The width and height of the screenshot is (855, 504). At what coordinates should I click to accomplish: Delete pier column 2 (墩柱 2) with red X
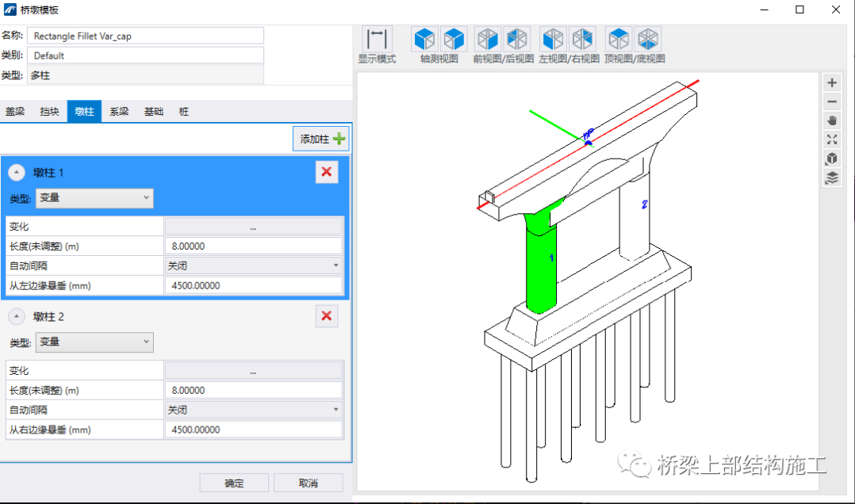coord(327,316)
